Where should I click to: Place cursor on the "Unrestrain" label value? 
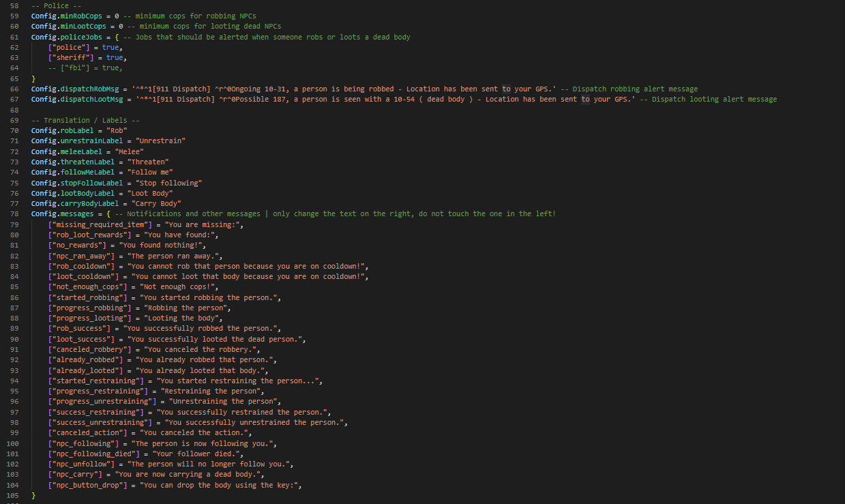point(160,140)
